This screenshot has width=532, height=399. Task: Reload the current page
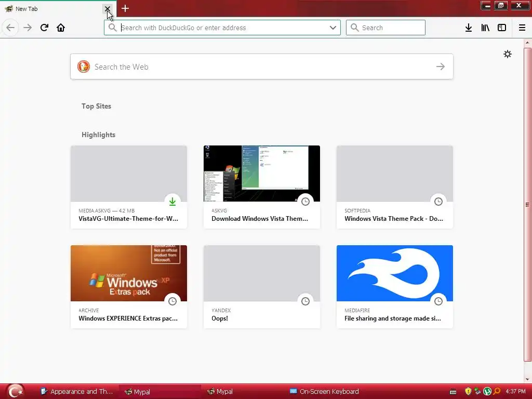[x=44, y=28]
